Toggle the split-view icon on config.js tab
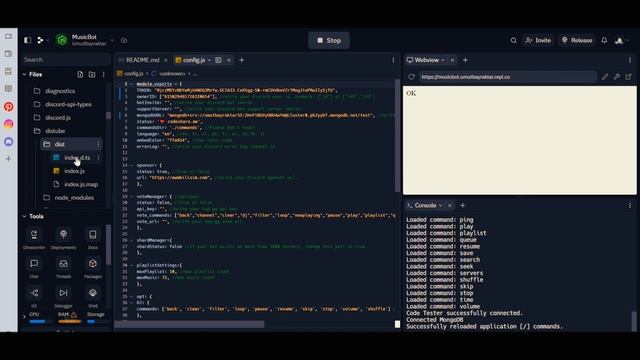This screenshot has height=360, width=640. [218, 60]
